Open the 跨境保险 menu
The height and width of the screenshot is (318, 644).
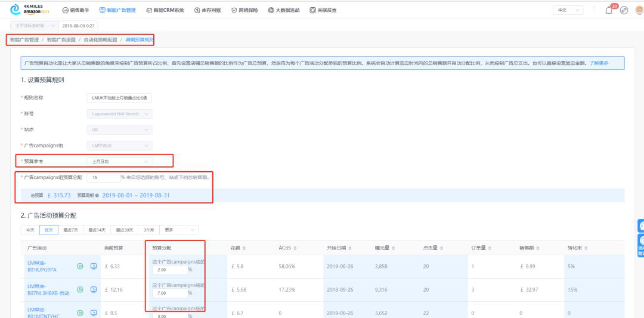(x=245, y=10)
